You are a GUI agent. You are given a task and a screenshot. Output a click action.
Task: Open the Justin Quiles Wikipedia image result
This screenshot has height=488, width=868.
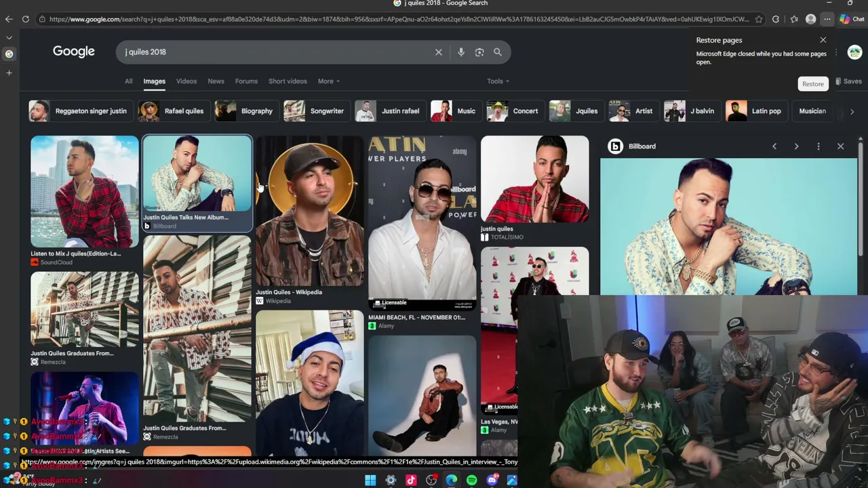click(310, 211)
